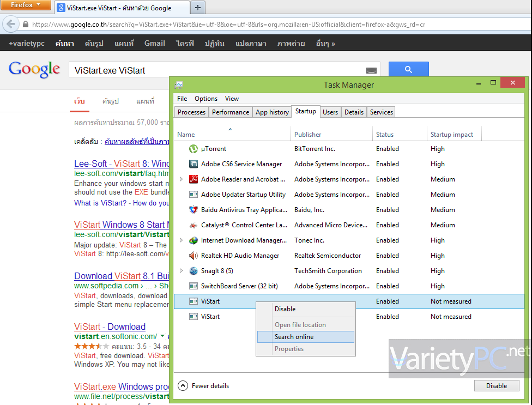
Task: Switch to the Details tab
Action: (x=354, y=112)
